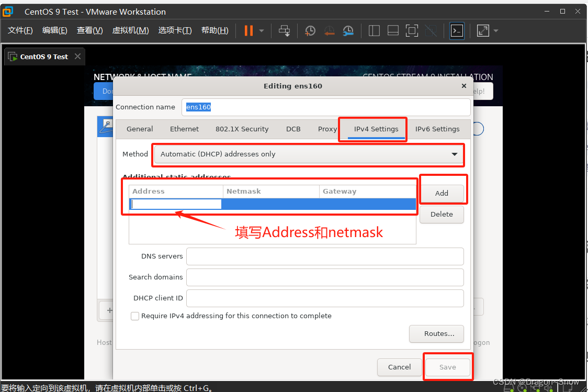Pause the virtual machine

click(248, 31)
